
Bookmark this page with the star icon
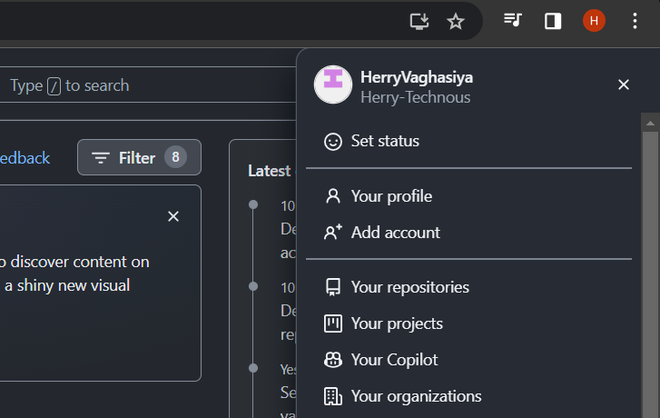(456, 21)
